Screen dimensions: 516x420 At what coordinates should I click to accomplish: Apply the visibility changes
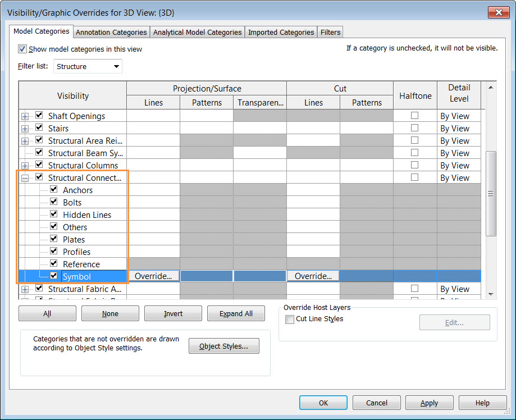click(x=429, y=403)
